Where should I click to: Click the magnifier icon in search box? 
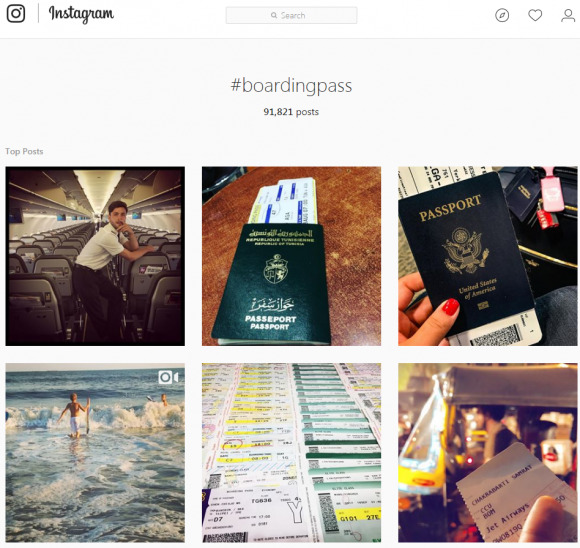point(274,15)
